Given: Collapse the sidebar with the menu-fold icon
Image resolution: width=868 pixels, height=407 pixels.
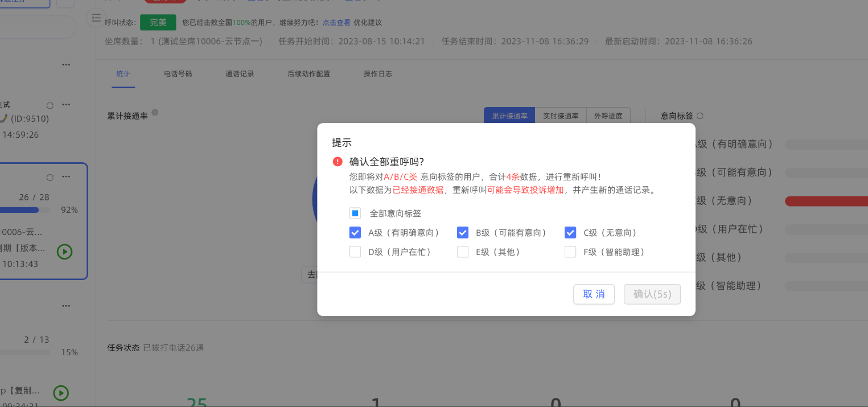Looking at the screenshot, I should (96, 18).
